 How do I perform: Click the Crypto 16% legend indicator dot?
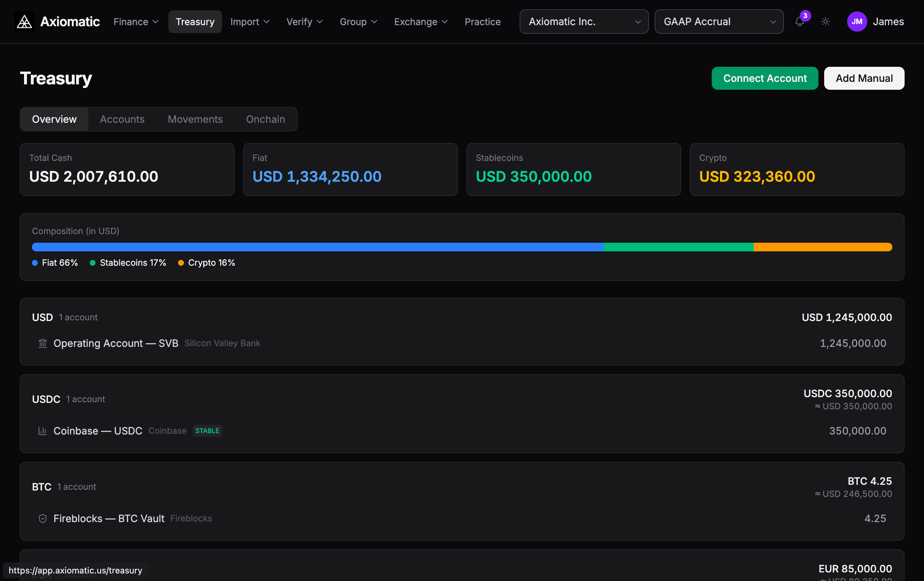tap(181, 263)
